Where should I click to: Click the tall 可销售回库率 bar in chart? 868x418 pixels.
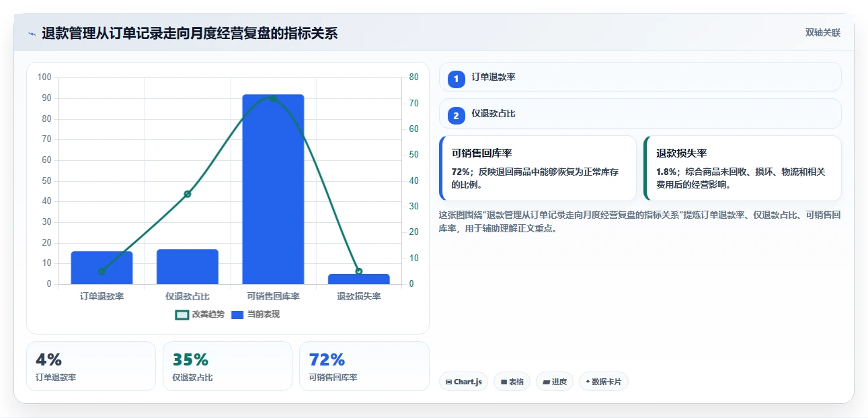point(273,189)
